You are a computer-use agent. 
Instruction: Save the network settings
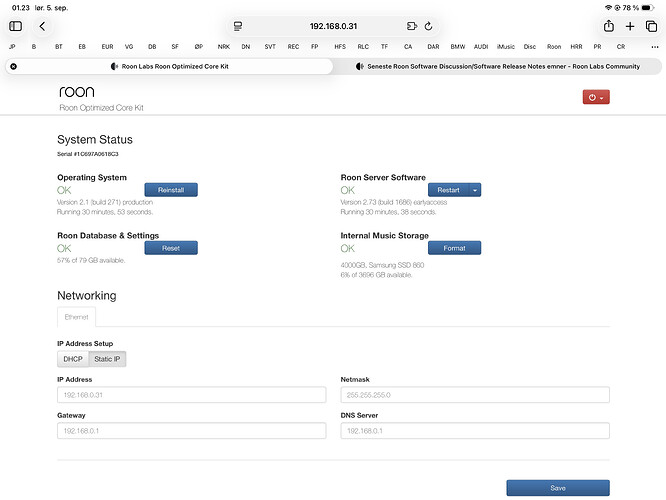(558, 488)
